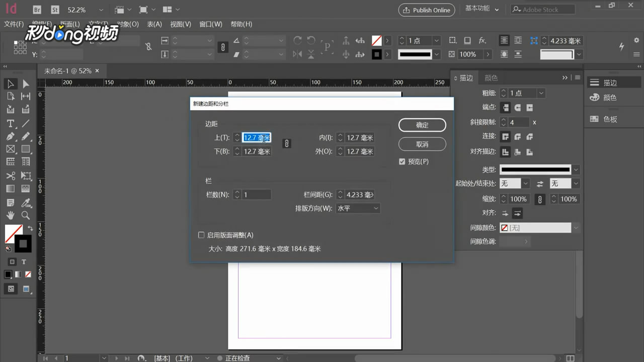Open the 粗细 stroke weight dropdown arrow
This screenshot has width=644, height=362.
click(541, 93)
